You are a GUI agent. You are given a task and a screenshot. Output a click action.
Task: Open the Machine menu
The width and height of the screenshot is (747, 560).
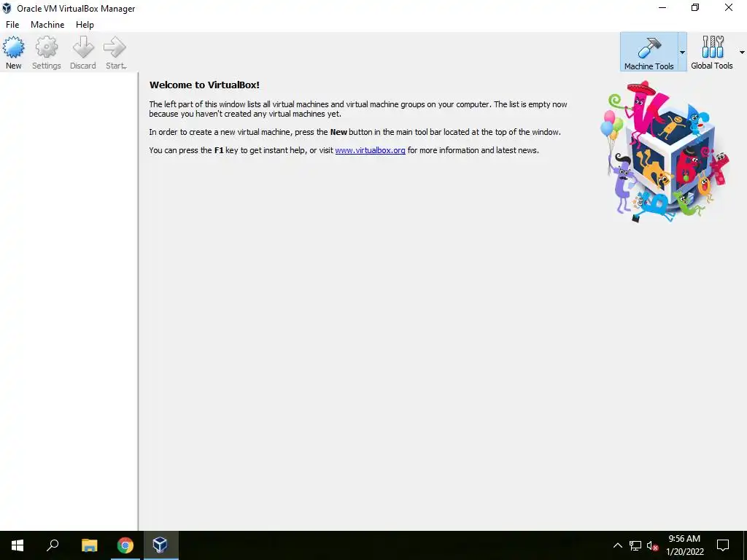[47, 25]
